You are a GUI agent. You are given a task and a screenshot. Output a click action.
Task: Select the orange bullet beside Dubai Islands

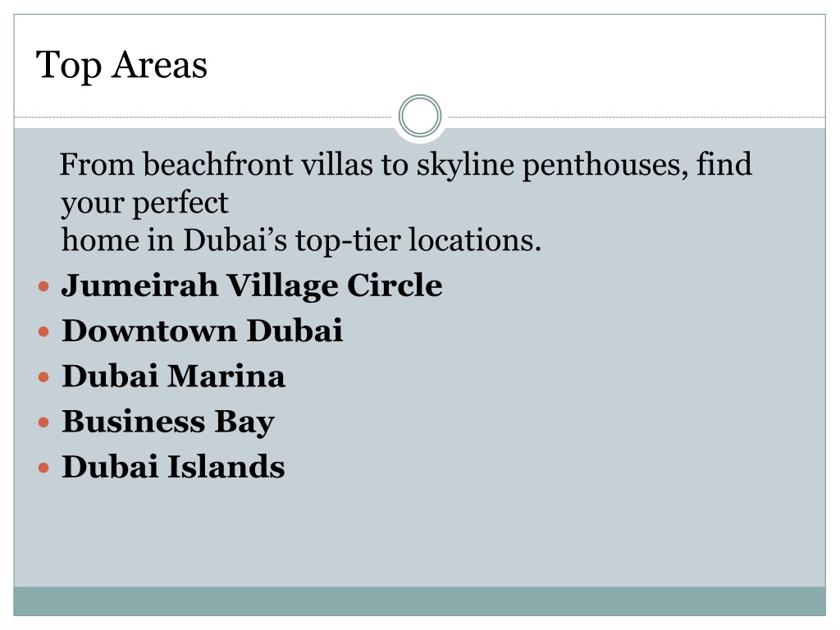(x=44, y=468)
